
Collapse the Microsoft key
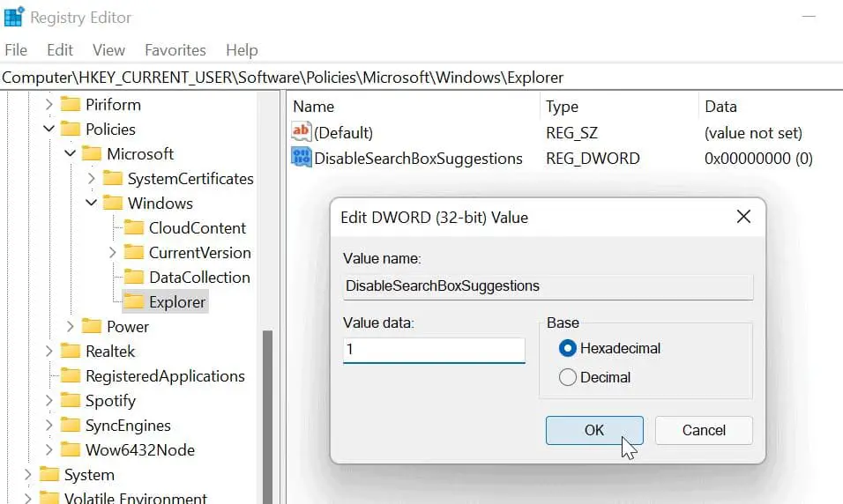coord(70,153)
